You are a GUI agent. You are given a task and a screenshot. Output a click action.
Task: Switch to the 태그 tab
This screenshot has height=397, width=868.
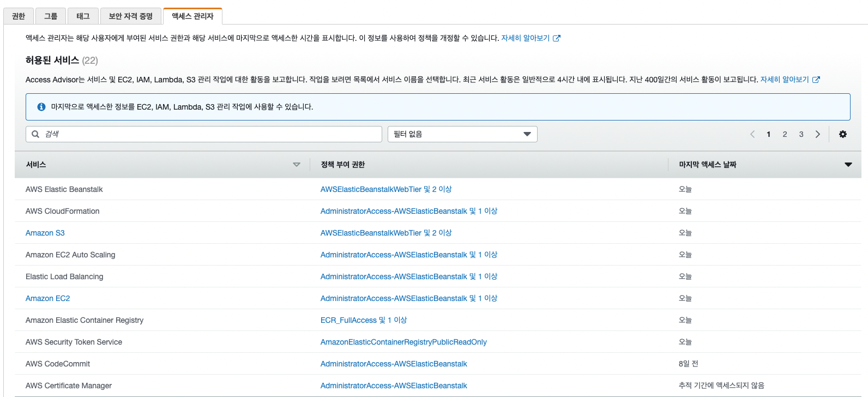coord(83,16)
